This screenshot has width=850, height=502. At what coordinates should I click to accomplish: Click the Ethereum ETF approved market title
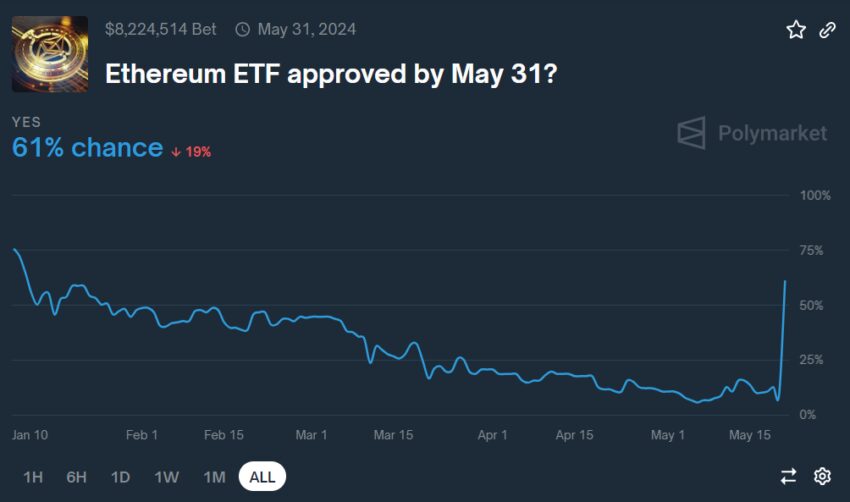tap(331, 74)
